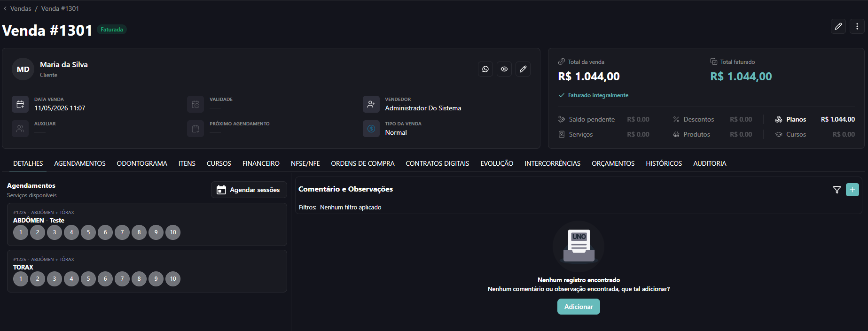The height and width of the screenshot is (331, 868).
Task: Click the Agendar sessões button
Action: pos(249,190)
